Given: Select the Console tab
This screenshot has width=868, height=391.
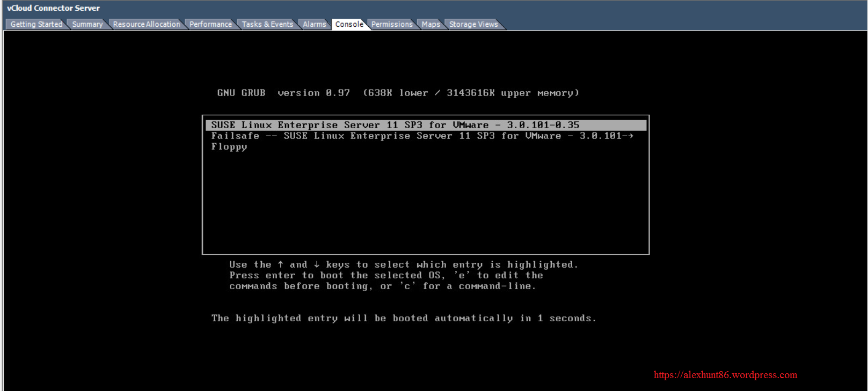Looking at the screenshot, I should click(349, 24).
